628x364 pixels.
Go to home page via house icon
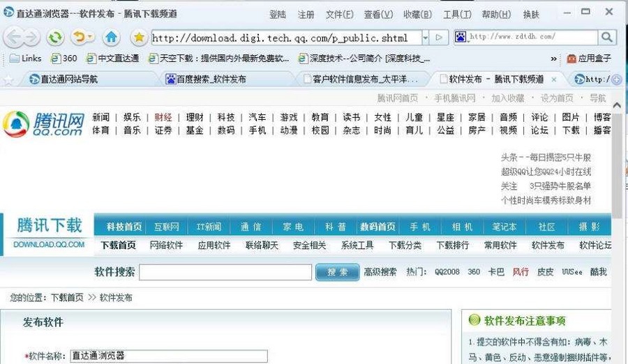tap(111, 38)
